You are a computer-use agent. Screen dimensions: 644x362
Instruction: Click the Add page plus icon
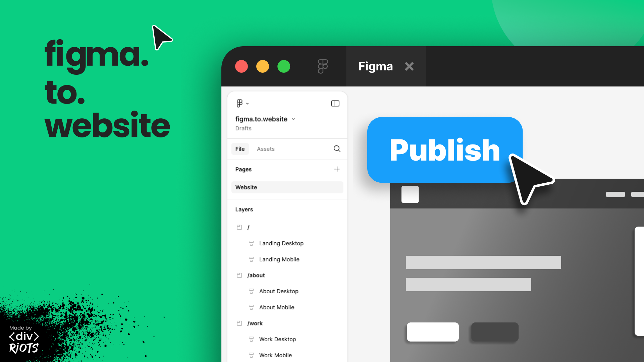pyautogui.click(x=337, y=169)
